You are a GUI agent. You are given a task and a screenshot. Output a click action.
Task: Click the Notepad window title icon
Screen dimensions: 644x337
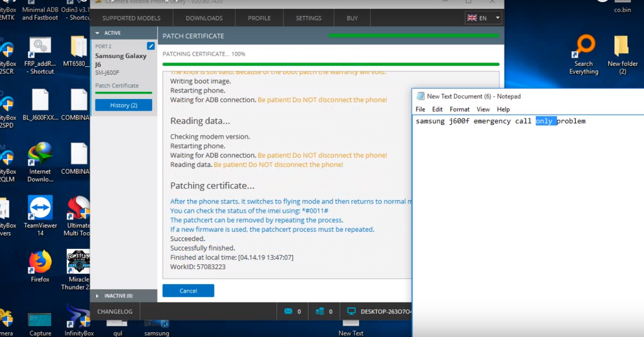[420, 96]
